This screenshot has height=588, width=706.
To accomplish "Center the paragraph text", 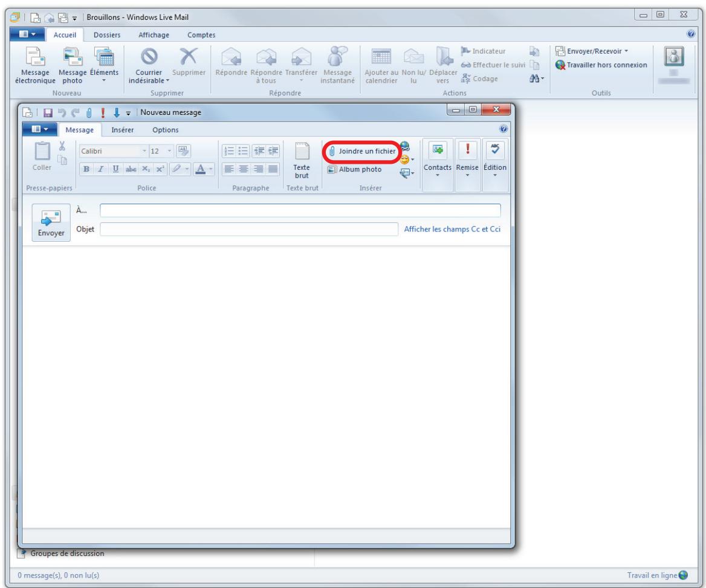I will tap(243, 169).
